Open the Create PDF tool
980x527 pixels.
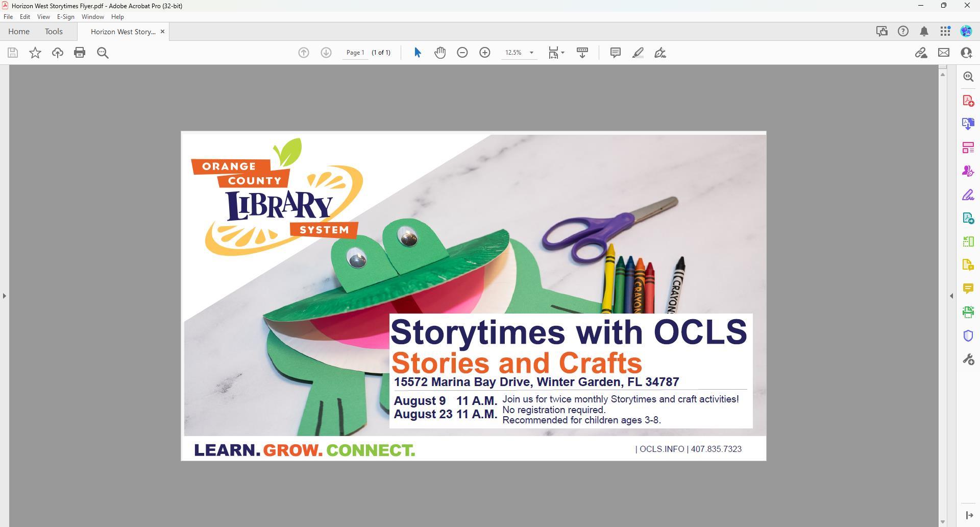click(968, 101)
